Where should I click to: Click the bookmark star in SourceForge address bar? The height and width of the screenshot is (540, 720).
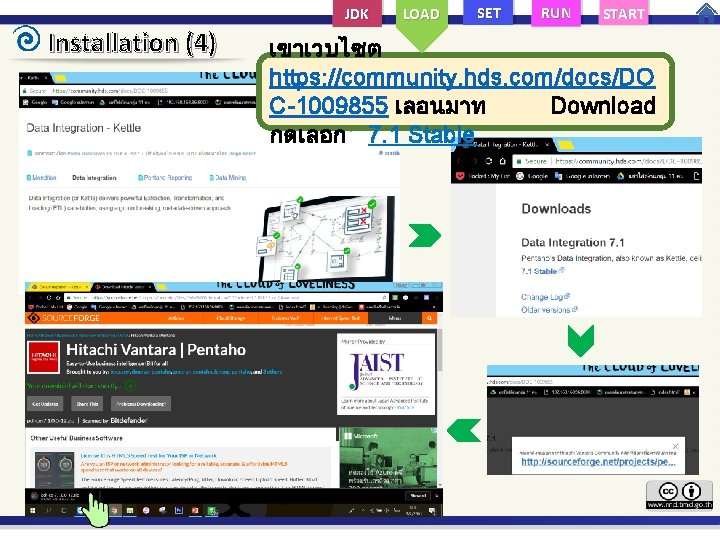point(385,298)
